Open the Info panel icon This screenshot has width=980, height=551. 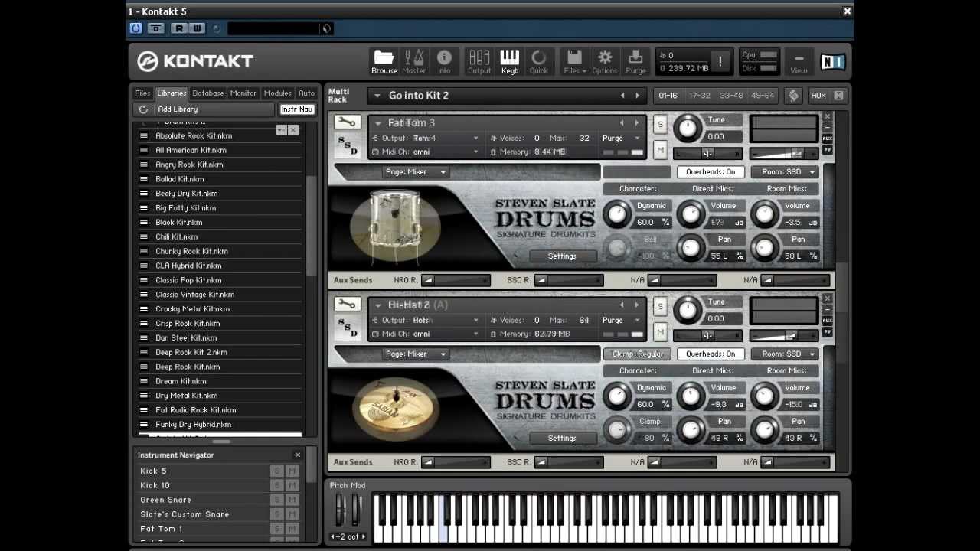pyautogui.click(x=444, y=61)
